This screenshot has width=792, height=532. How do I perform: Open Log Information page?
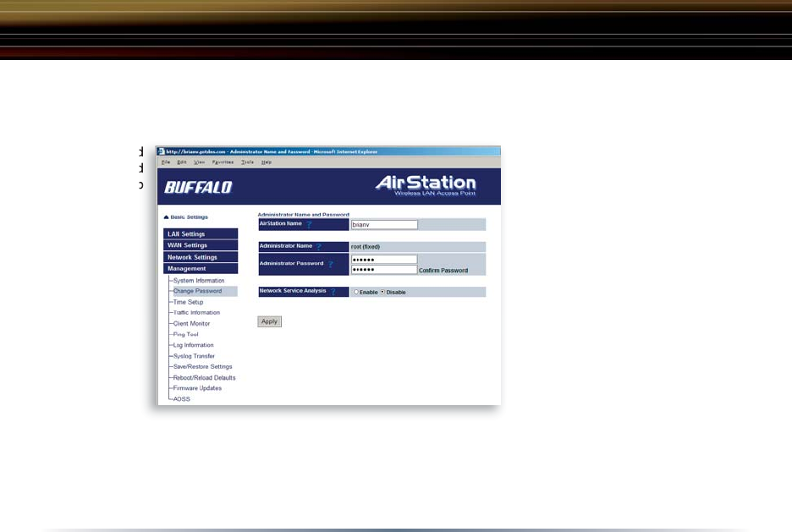point(194,345)
